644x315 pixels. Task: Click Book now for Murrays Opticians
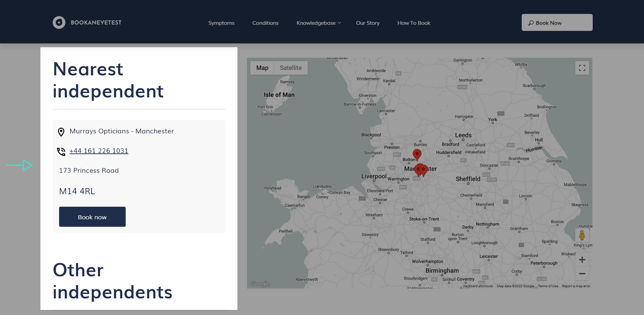[x=92, y=217]
